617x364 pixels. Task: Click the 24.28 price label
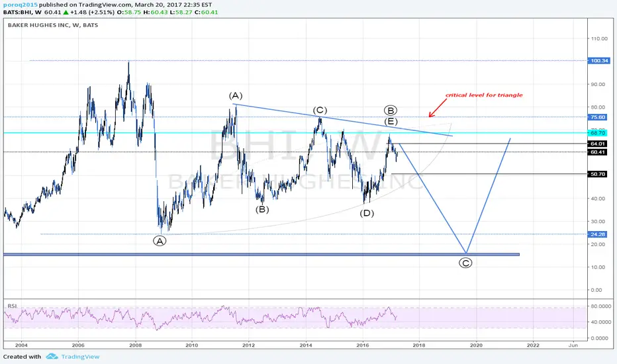click(598, 234)
